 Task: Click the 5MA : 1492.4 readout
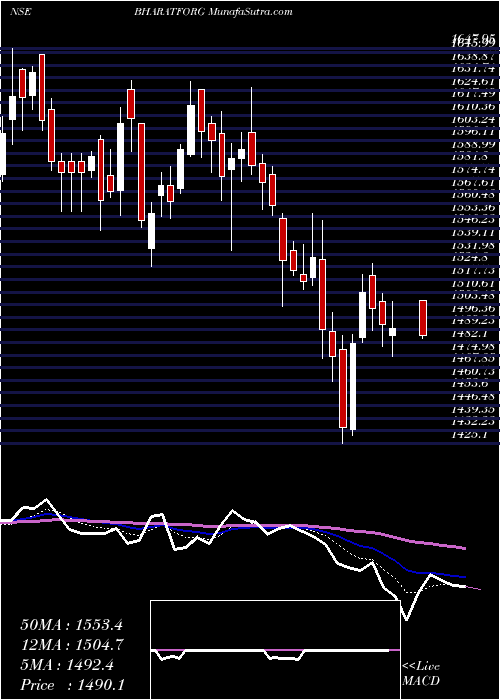point(67,665)
